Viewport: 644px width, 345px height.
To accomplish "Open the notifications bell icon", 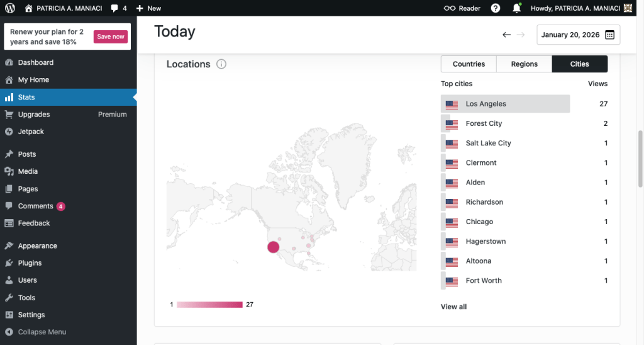I will point(516,8).
